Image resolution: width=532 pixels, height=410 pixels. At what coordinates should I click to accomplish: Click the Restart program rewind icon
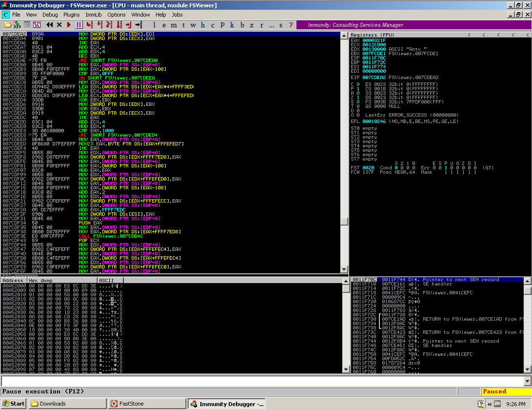click(50, 25)
